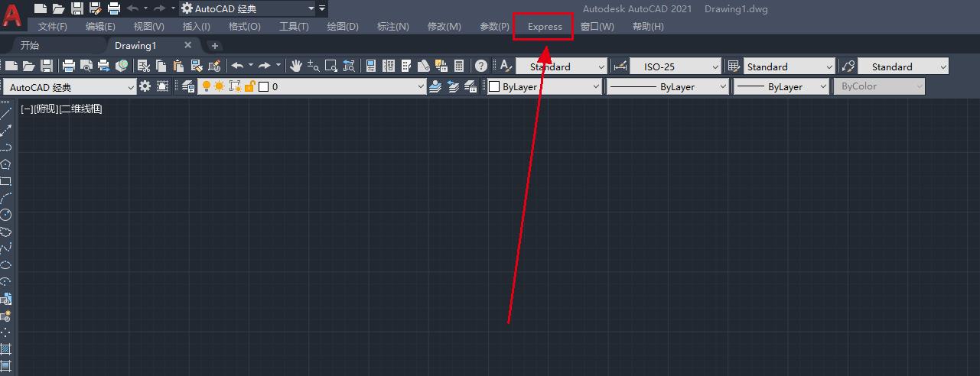Click the 3D DWF globe icon
The height and width of the screenshot is (376, 980).
coord(122,66)
